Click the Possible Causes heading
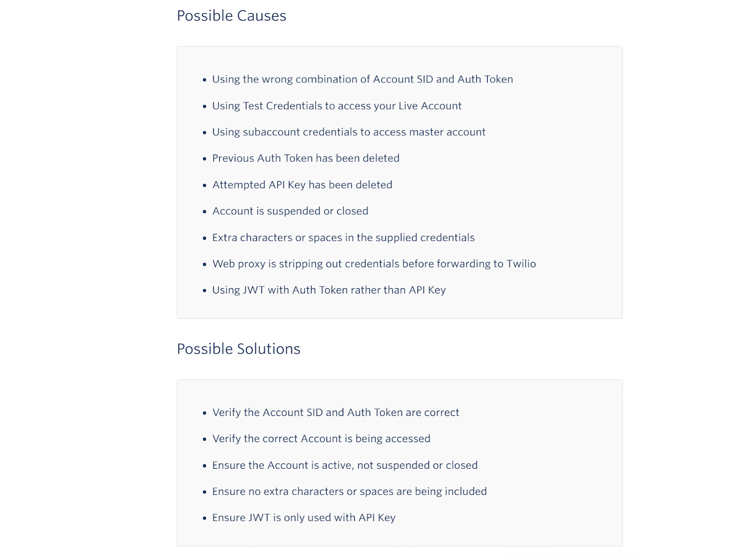This screenshot has height=560, width=734. [x=231, y=16]
